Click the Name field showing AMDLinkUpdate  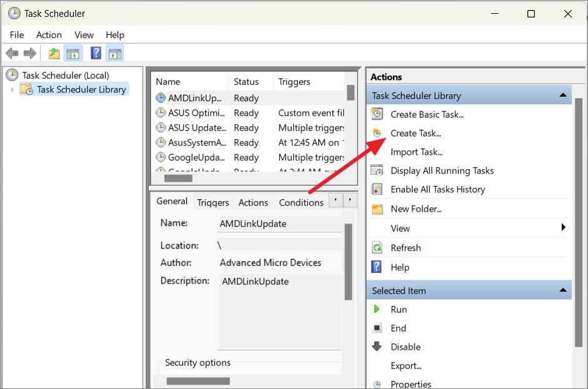click(279, 224)
